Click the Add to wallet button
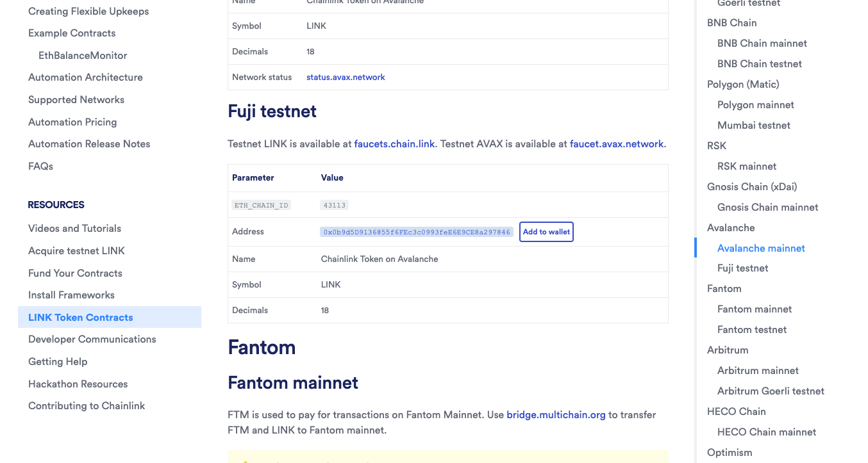Image resolution: width=868 pixels, height=463 pixels. click(546, 232)
